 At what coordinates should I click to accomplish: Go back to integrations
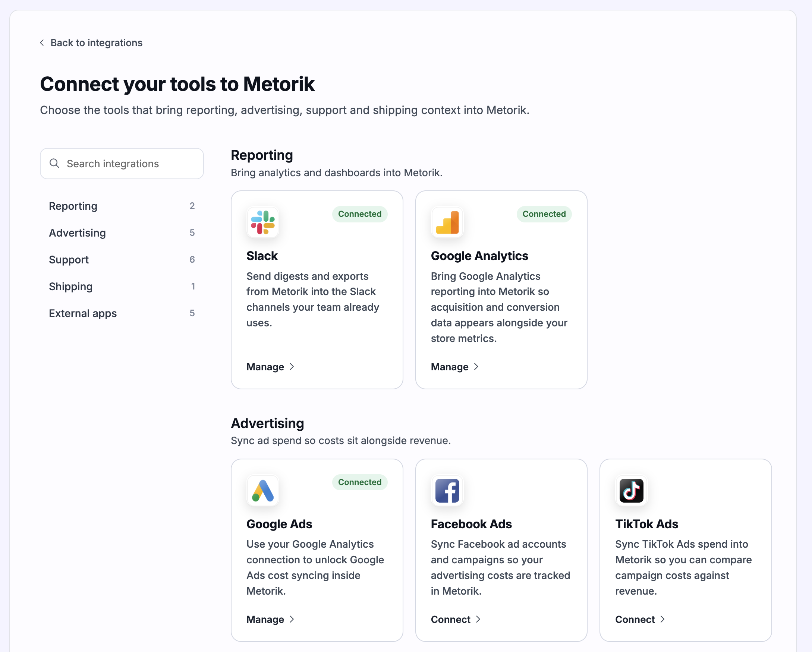(x=91, y=43)
